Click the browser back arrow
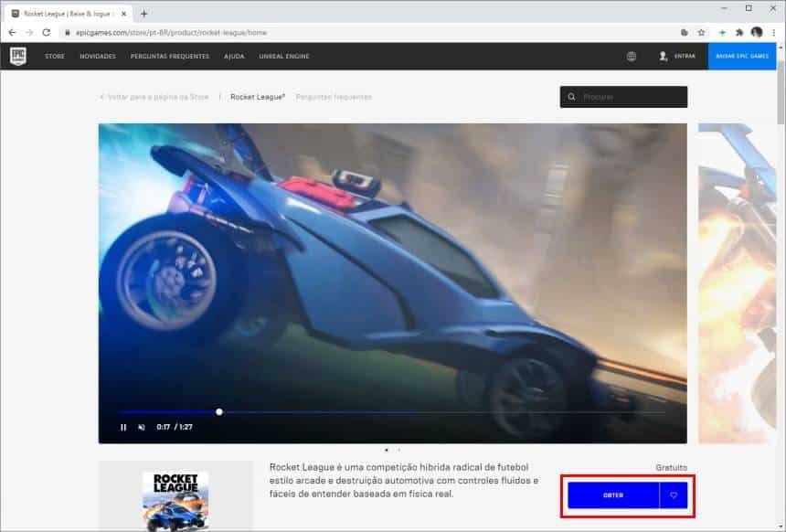 (x=13, y=33)
